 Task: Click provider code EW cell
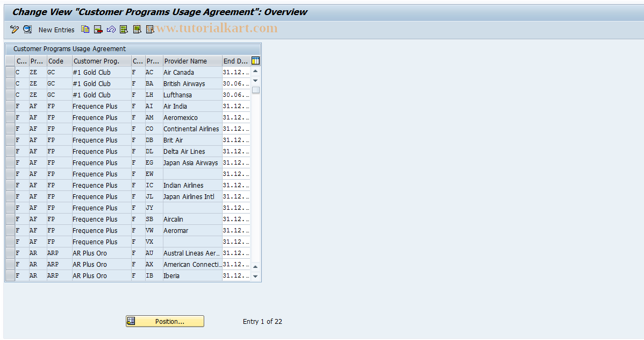point(154,174)
